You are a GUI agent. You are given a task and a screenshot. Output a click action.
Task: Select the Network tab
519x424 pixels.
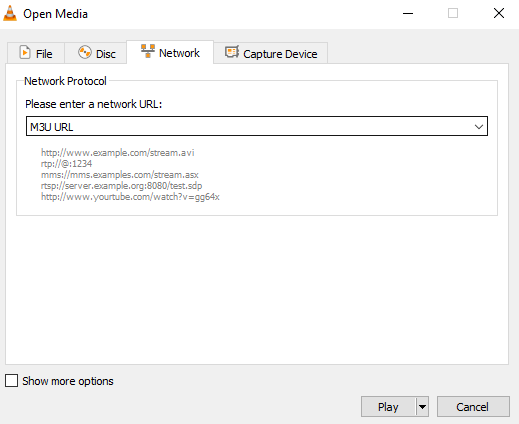[x=170, y=52]
